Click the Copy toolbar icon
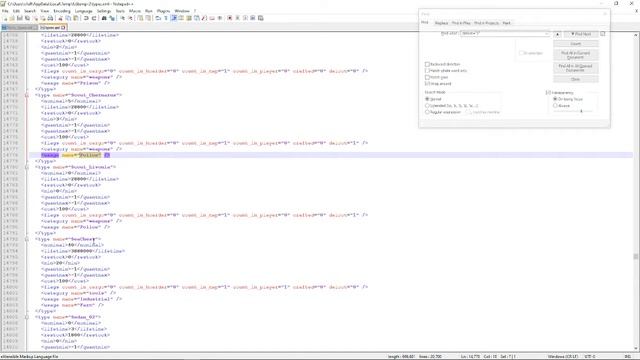Screen dimensions: 640x360 (x=68, y=18)
